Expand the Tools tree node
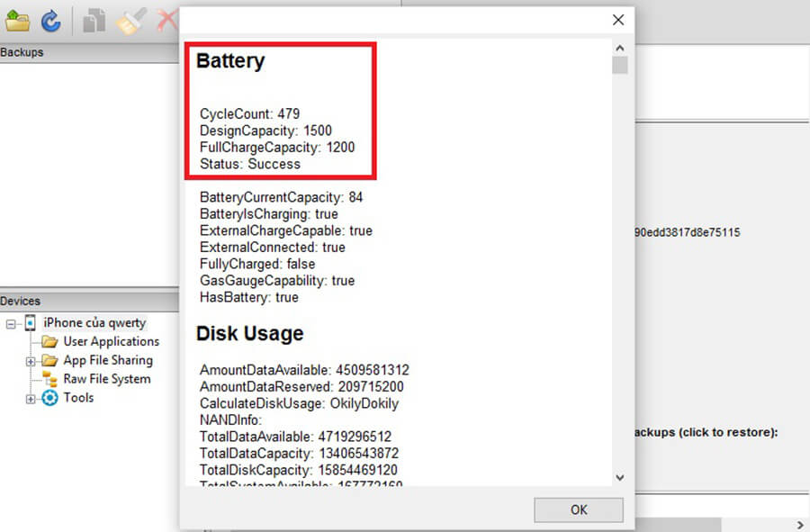The image size is (810, 532). click(31, 399)
